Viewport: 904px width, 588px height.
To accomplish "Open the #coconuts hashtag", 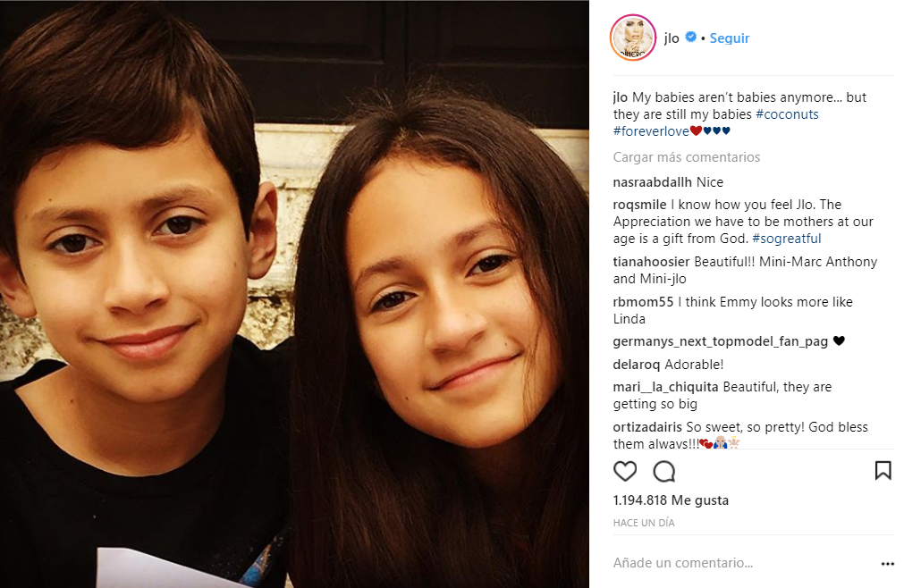I will point(787,114).
